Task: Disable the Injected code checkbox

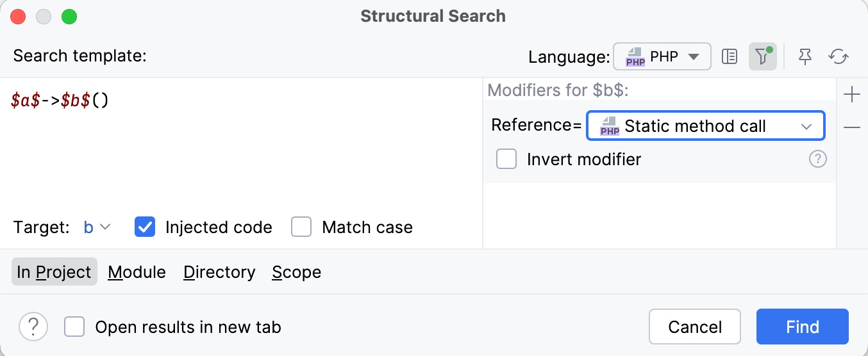Action: [x=145, y=227]
